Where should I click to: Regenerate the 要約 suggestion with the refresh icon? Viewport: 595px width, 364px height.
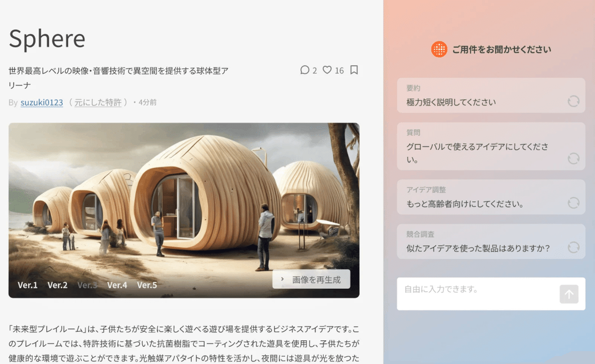pos(574,101)
